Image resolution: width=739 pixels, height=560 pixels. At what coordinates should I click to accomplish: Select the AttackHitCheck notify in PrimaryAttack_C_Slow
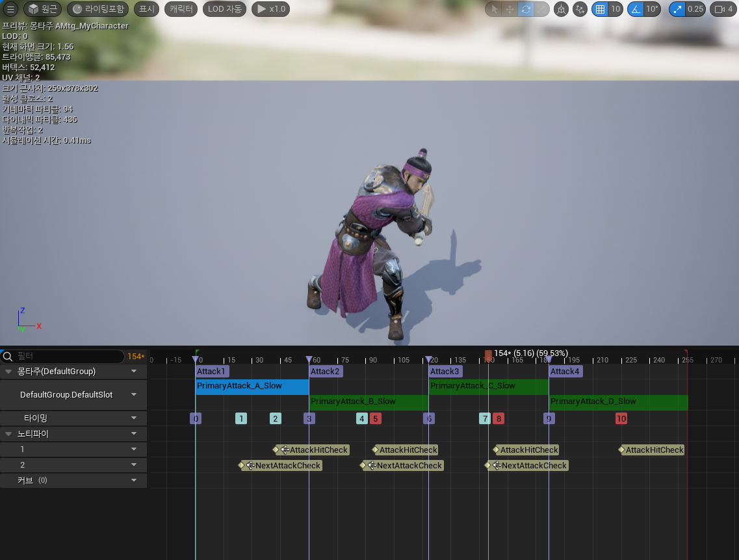pyautogui.click(x=526, y=450)
